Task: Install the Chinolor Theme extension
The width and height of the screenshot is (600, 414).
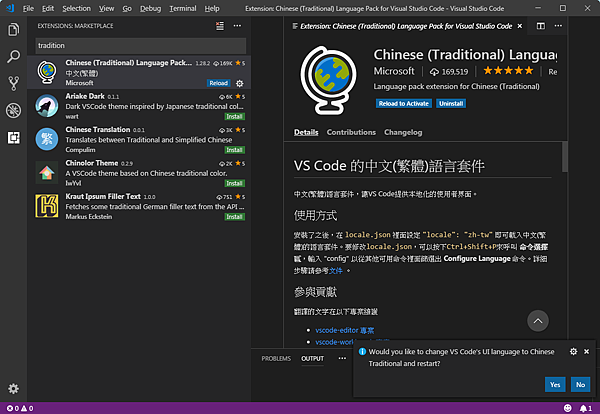Action: 234,183
